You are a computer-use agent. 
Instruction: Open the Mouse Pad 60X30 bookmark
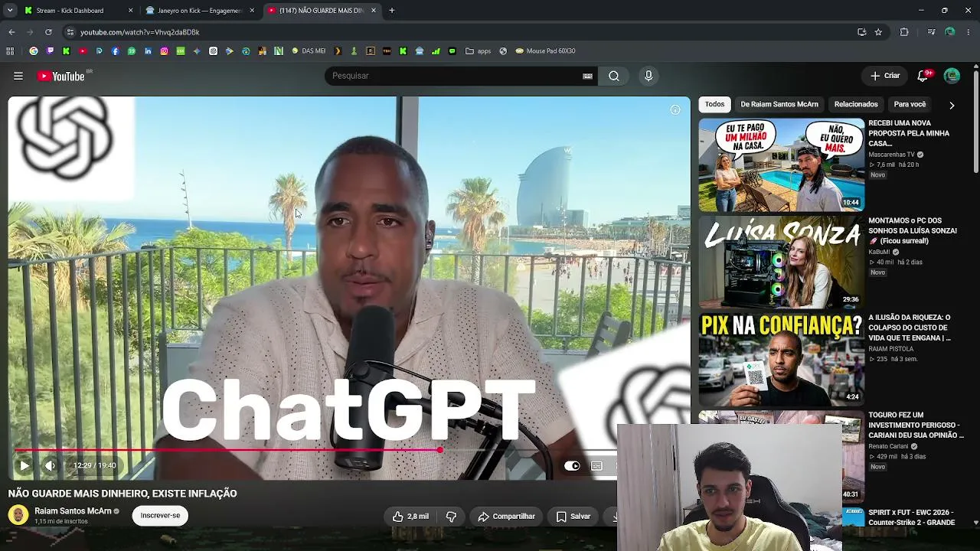coord(545,51)
